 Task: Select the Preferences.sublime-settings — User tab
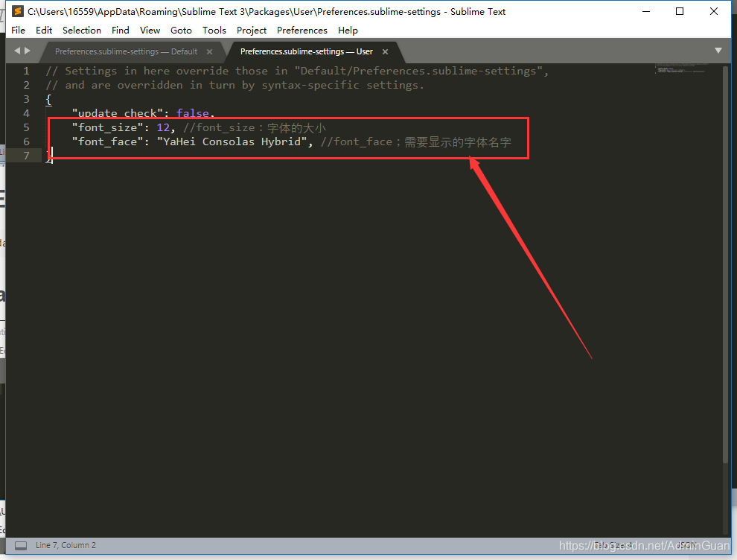point(305,52)
